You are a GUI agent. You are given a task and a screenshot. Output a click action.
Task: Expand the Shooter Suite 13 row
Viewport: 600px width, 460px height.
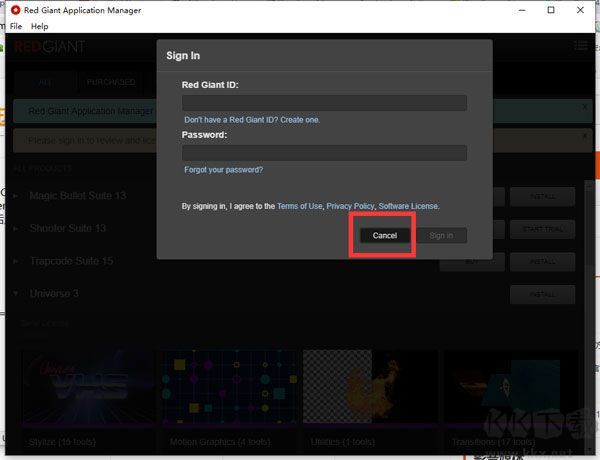[15, 228]
